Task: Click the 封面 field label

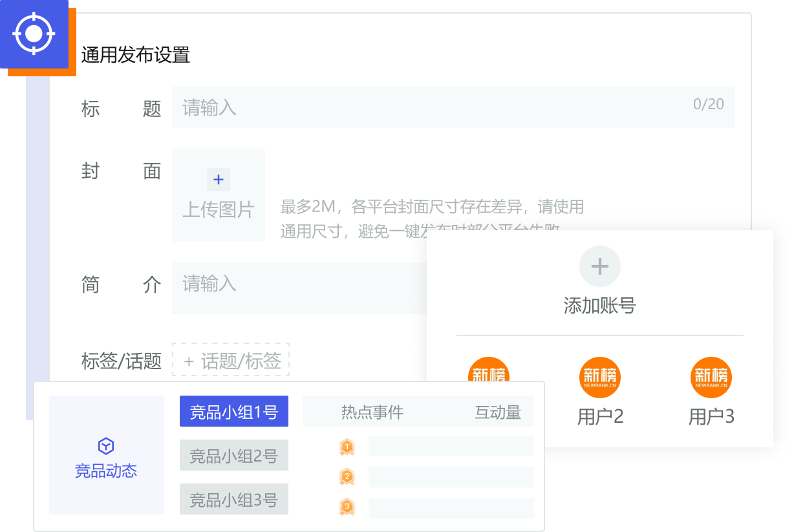Action: (122, 171)
